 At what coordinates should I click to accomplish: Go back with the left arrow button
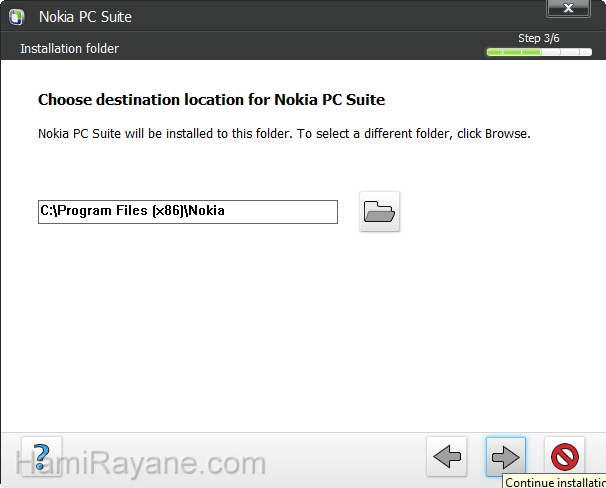[447, 457]
